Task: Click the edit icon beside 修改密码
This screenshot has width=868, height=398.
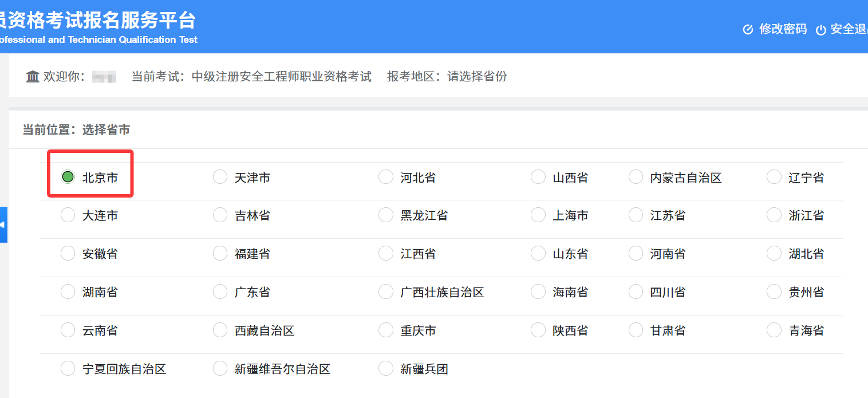Action: [747, 29]
